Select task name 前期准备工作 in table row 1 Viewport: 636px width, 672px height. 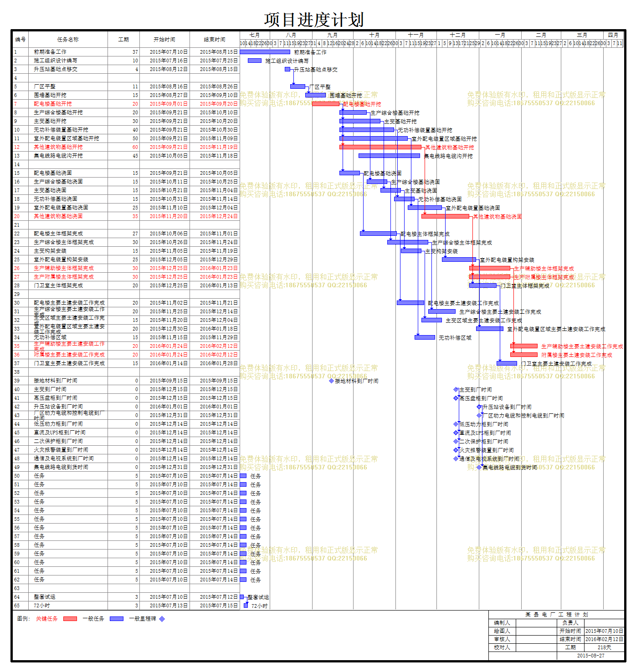point(50,52)
